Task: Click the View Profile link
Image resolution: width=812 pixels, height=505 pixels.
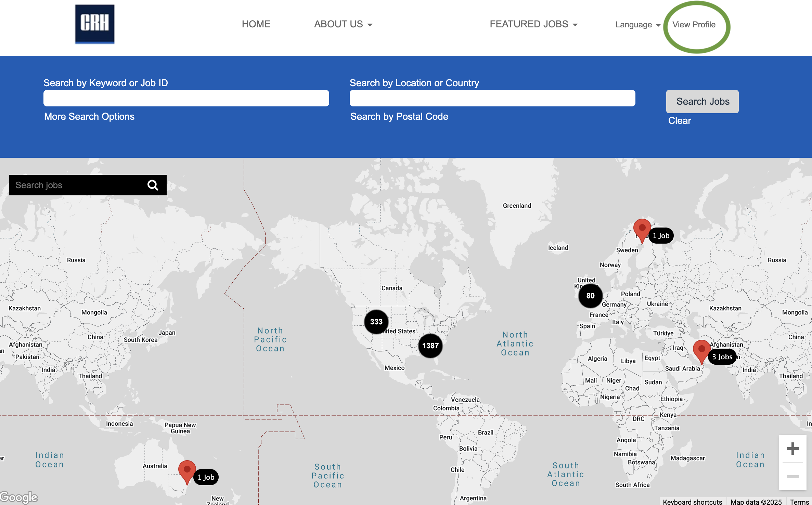Action: point(694,25)
